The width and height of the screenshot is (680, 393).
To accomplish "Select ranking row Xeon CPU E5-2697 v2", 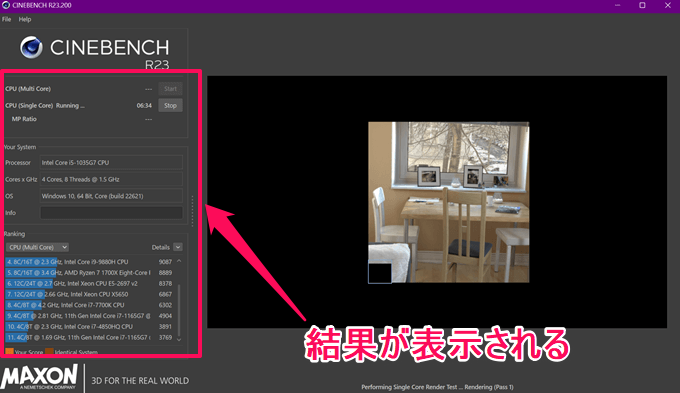I will coord(89,284).
